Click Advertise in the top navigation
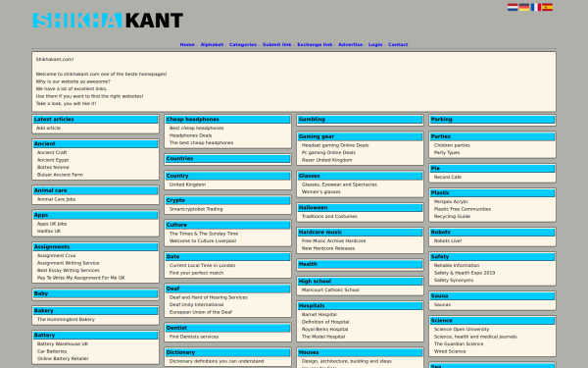 [x=350, y=44]
